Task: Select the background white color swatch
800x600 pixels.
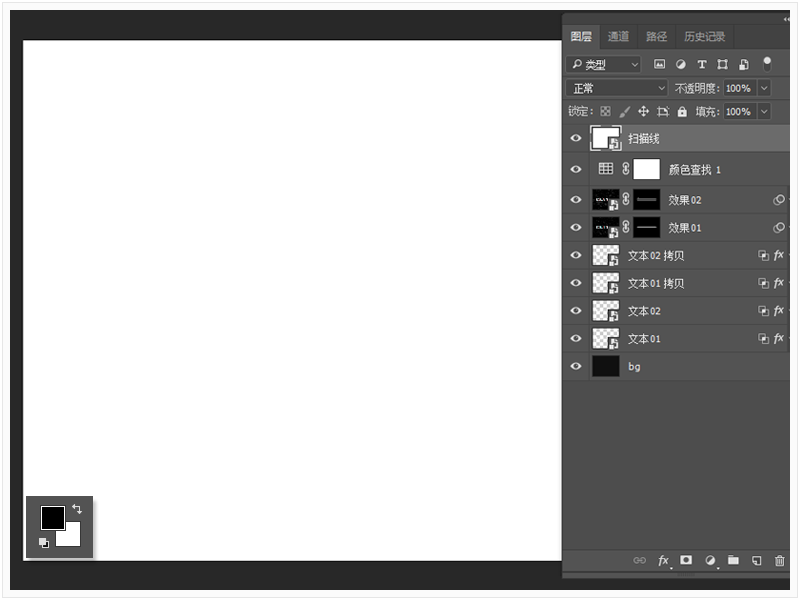Action: pos(72,538)
